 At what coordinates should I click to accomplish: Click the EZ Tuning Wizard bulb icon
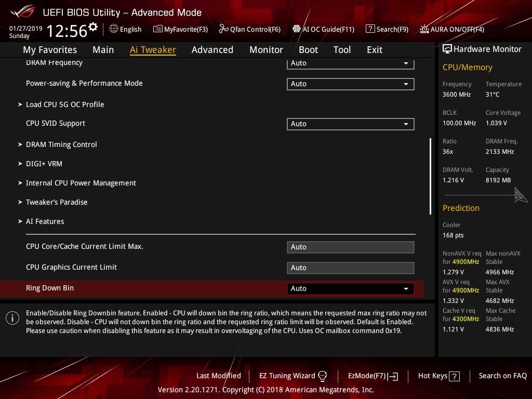pos(322,376)
